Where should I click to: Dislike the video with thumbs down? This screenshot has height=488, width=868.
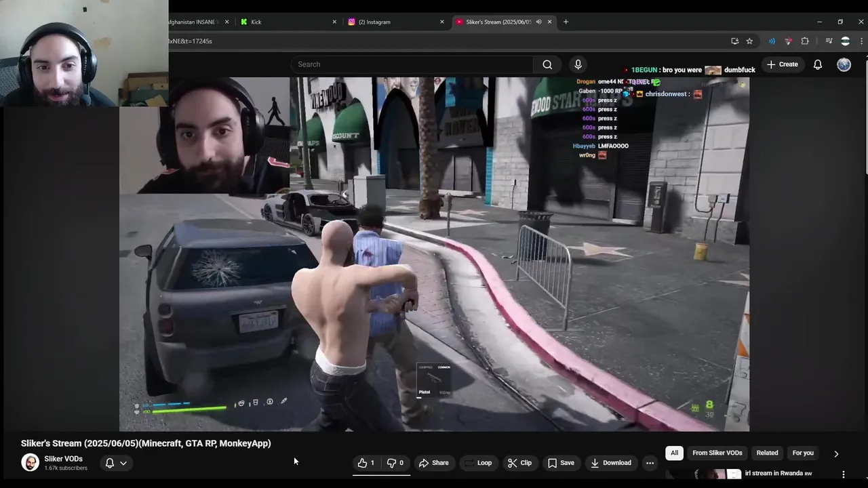(395, 463)
